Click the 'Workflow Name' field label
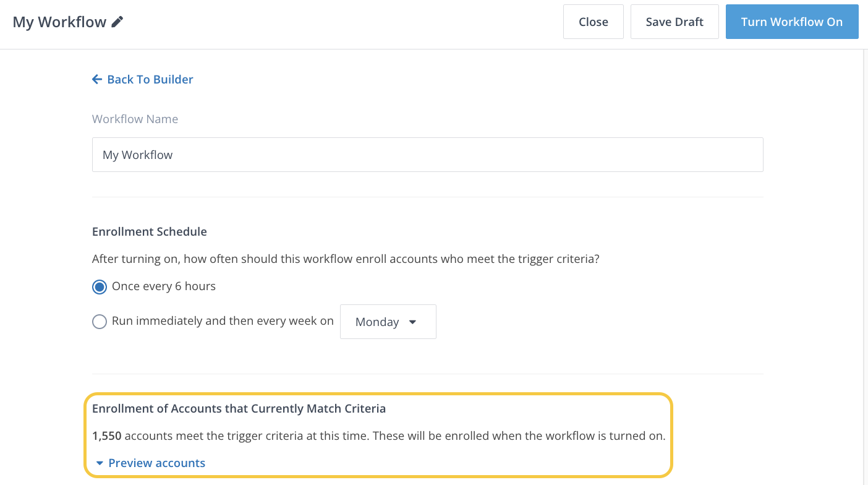This screenshot has width=868, height=485. coord(135,119)
